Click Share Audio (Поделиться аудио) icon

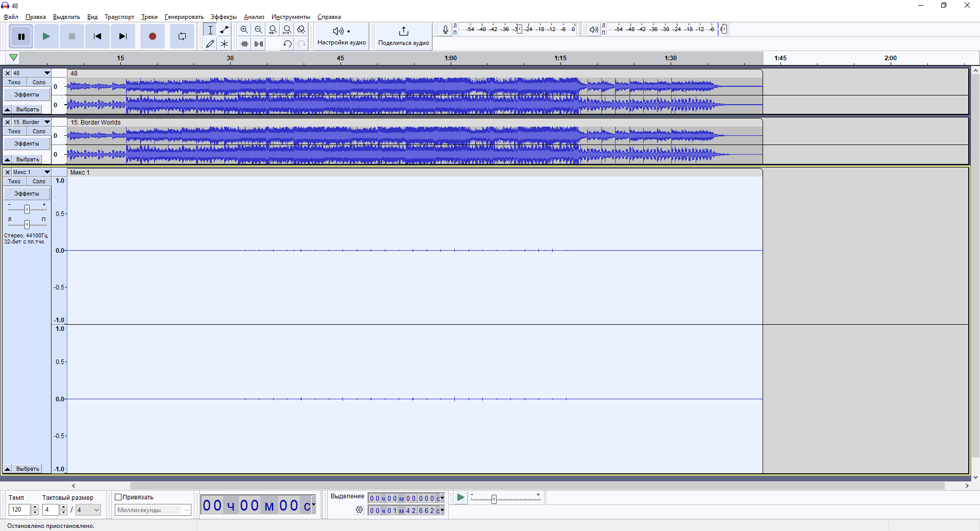pos(403,36)
